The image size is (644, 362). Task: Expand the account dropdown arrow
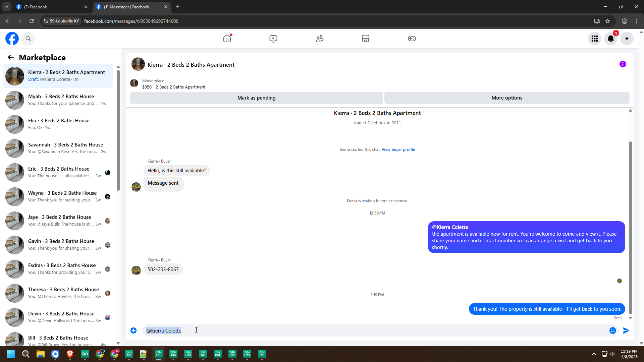[x=627, y=39]
